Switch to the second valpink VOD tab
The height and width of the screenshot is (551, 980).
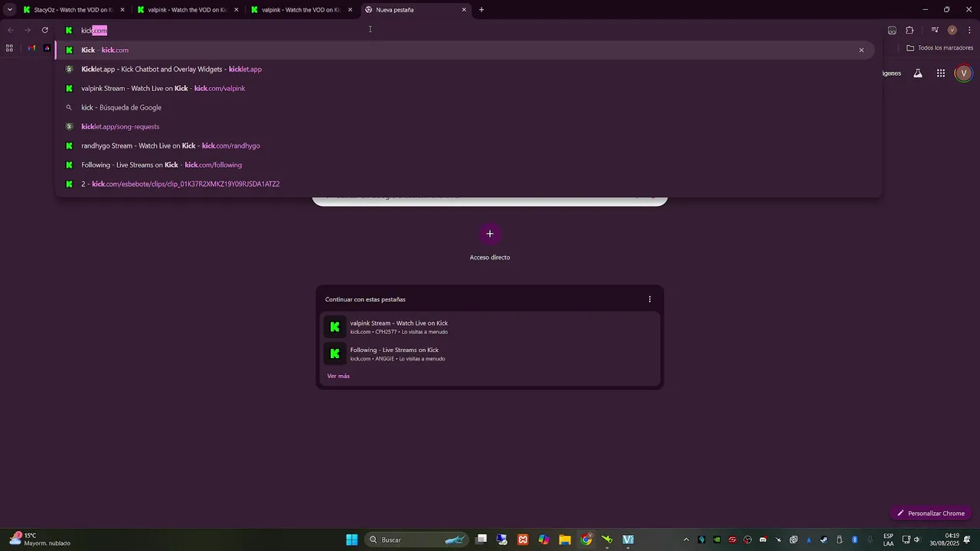pyautogui.click(x=302, y=10)
